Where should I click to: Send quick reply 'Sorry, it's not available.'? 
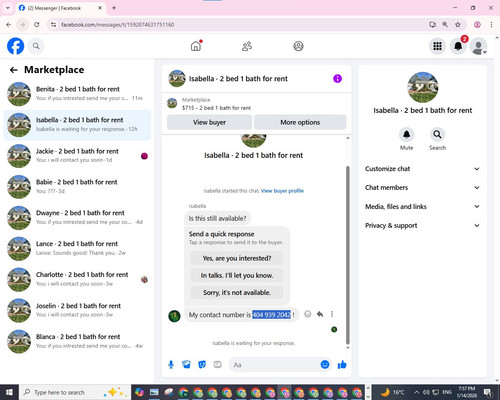tap(237, 293)
